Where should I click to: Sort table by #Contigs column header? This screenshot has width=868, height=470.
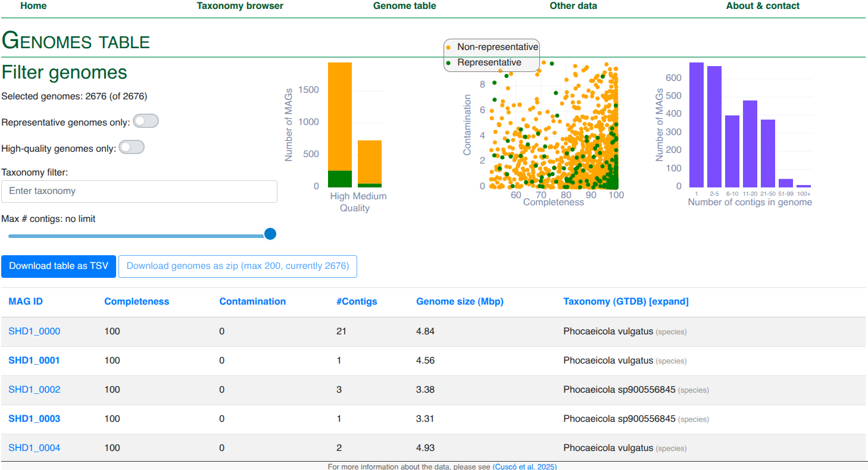pos(357,302)
